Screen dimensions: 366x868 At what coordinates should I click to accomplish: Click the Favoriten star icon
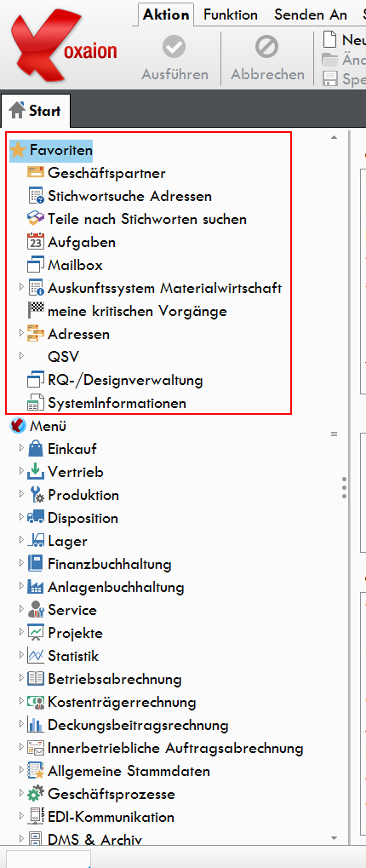(18, 150)
